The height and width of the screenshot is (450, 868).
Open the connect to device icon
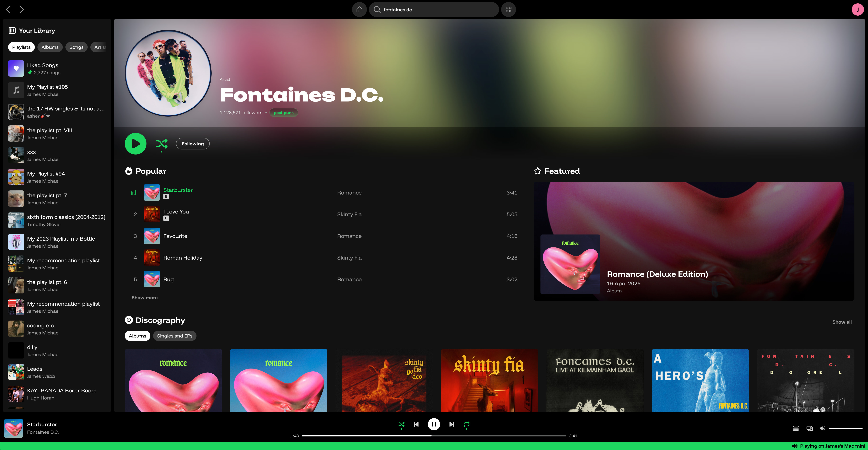pos(809,428)
